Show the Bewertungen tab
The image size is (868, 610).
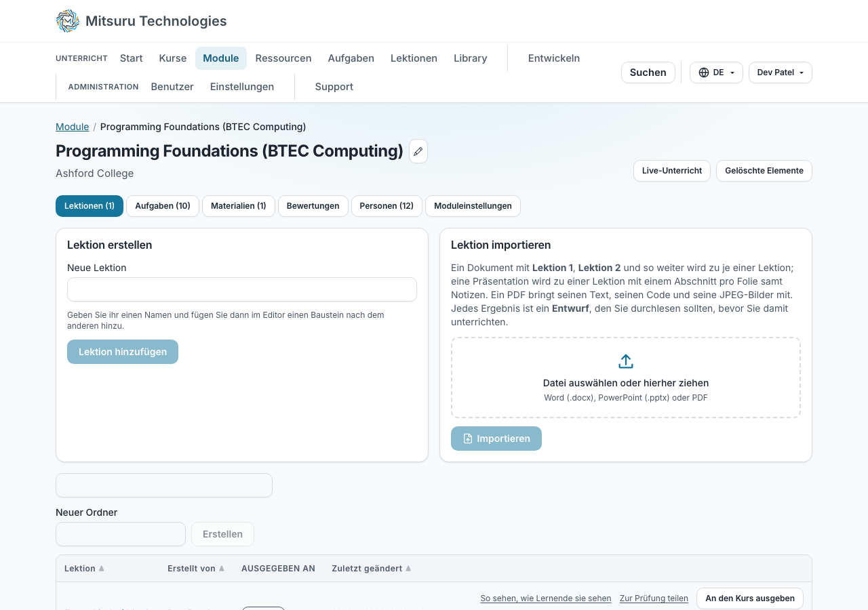[x=313, y=206]
